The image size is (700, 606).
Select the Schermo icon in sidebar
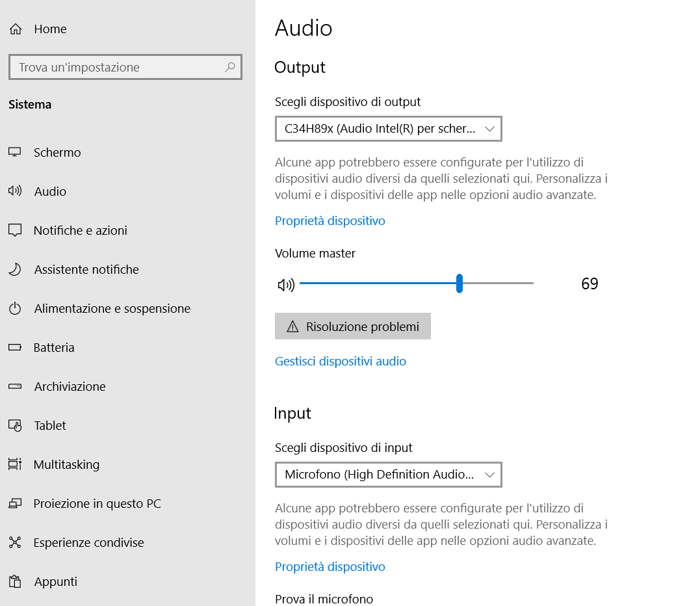16,152
